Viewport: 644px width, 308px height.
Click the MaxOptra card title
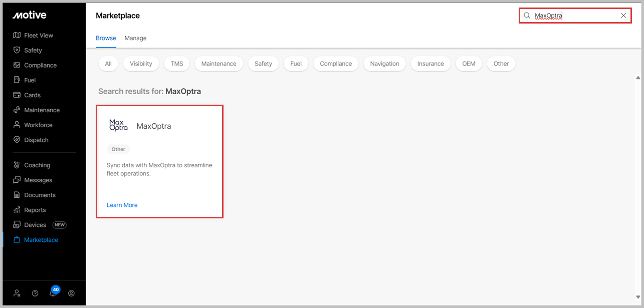point(154,126)
